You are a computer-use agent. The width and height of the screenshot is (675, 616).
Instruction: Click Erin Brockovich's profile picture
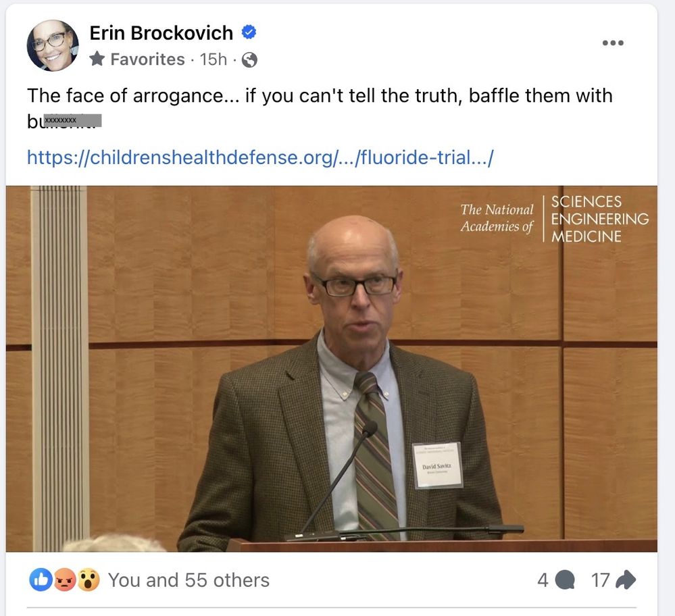pyautogui.click(x=53, y=45)
